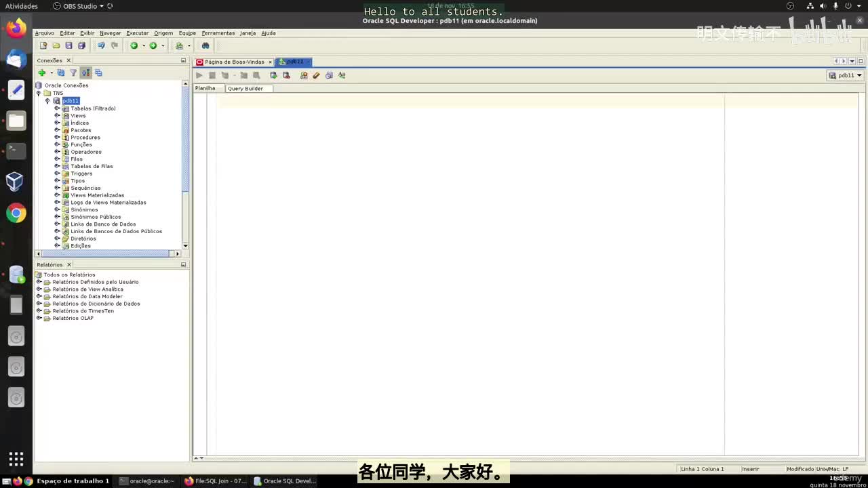Image resolution: width=868 pixels, height=488 pixels.
Task: Open the Terminal from the dock
Action: (x=16, y=150)
